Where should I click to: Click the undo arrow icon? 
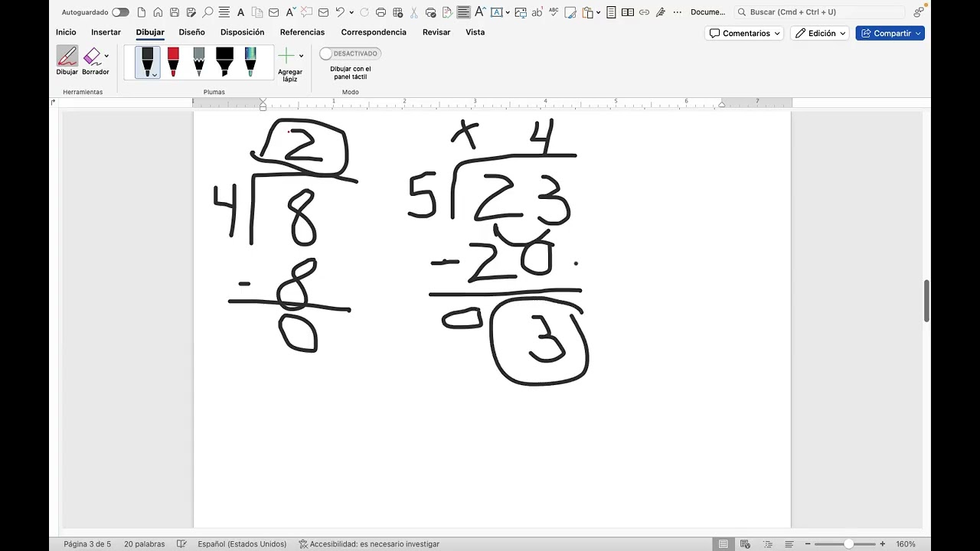coord(340,12)
